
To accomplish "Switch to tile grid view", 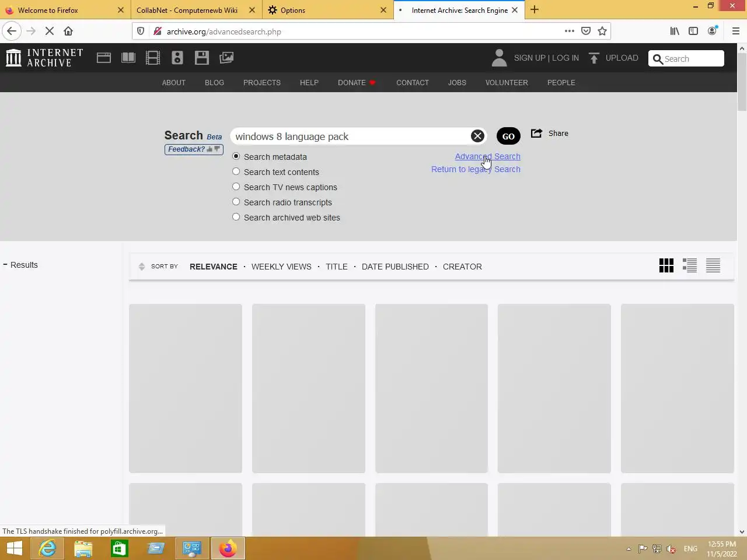I will [666, 265].
